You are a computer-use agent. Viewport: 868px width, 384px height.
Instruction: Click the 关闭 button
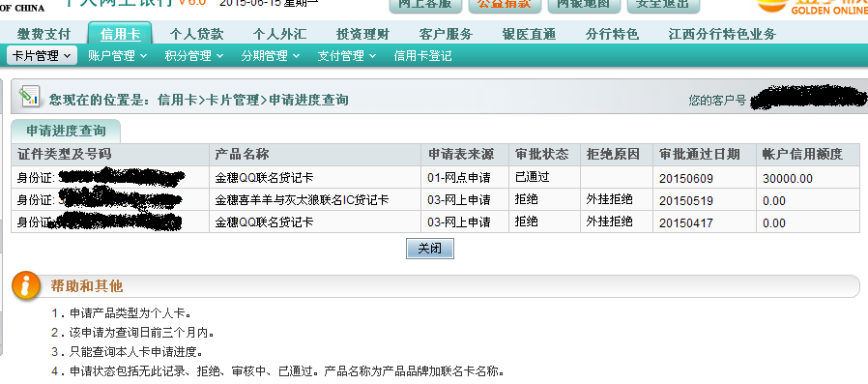[x=429, y=249]
